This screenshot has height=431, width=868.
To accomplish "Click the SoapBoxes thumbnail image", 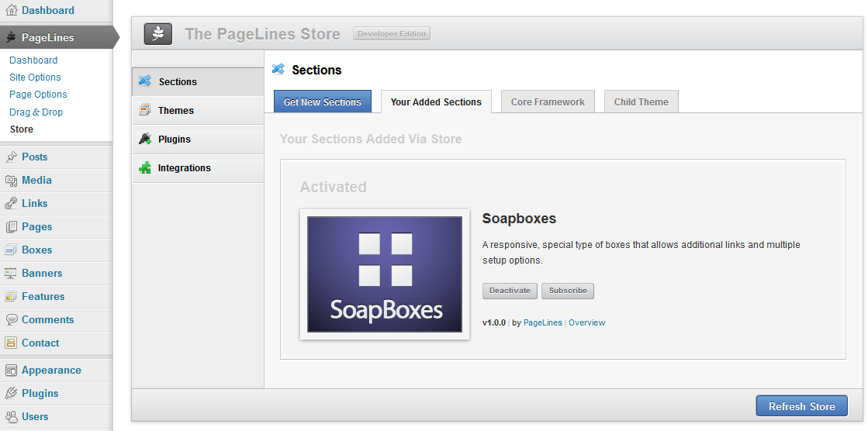I will (x=385, y=274).
